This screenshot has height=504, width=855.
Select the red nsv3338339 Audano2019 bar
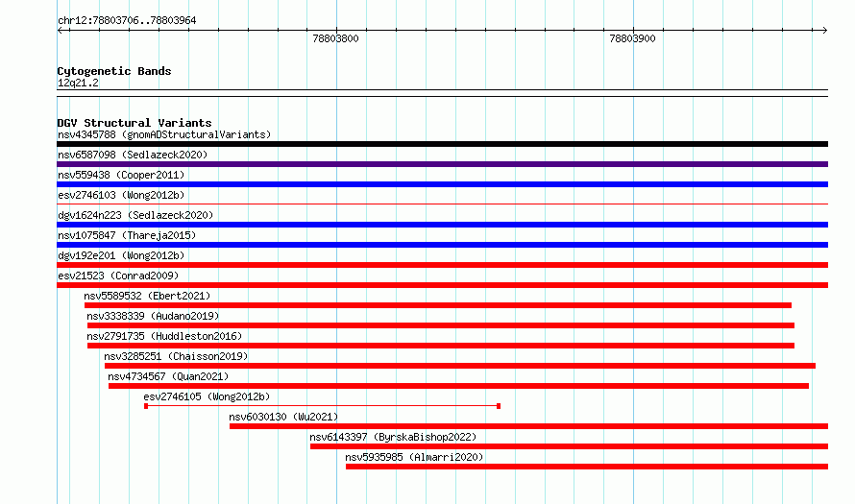pos(441,325)
